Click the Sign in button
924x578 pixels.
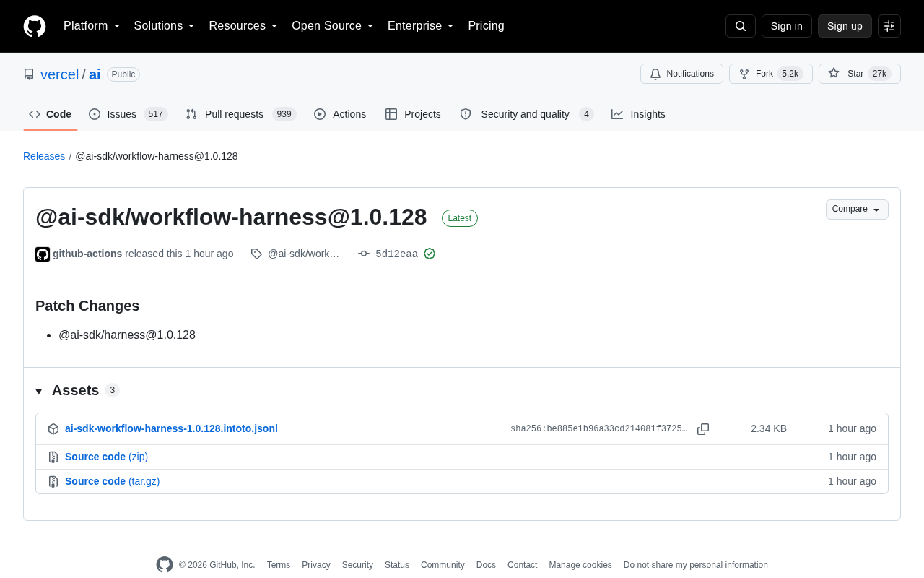coord(787,26)
